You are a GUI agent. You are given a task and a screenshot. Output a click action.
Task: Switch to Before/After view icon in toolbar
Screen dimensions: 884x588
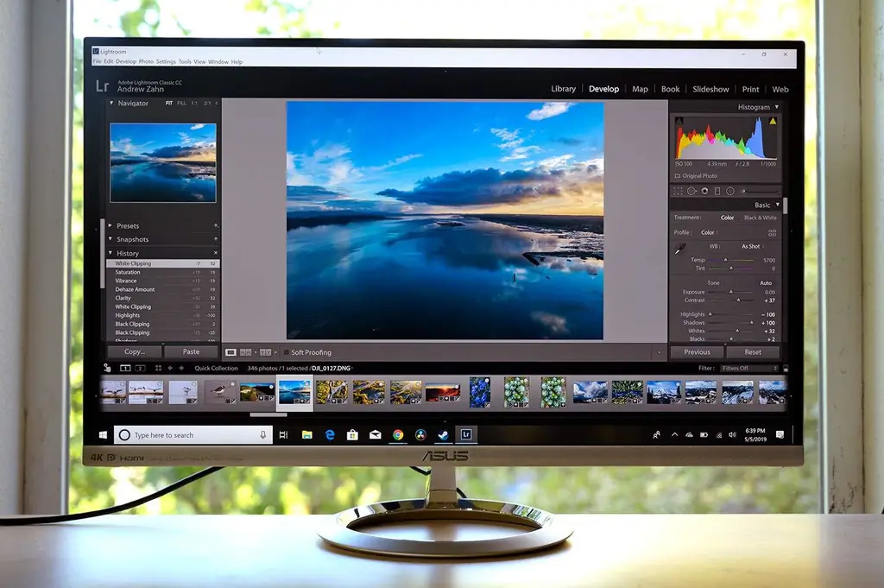tap(266, 352)
